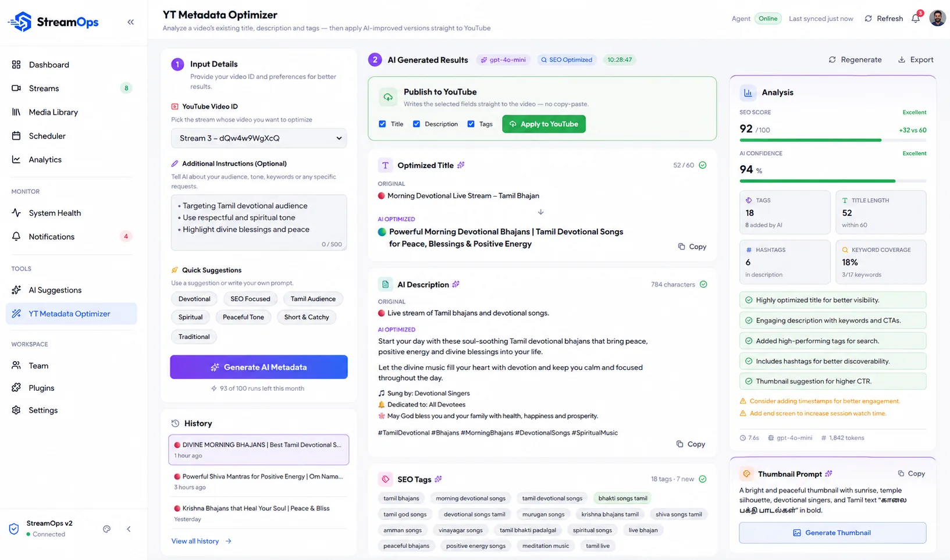This screenshot has height=560, width=950.
Task: Open the DIVINE MORNING BHAJANS history entry
Action: pyautogui.click(x=259, y=450)
